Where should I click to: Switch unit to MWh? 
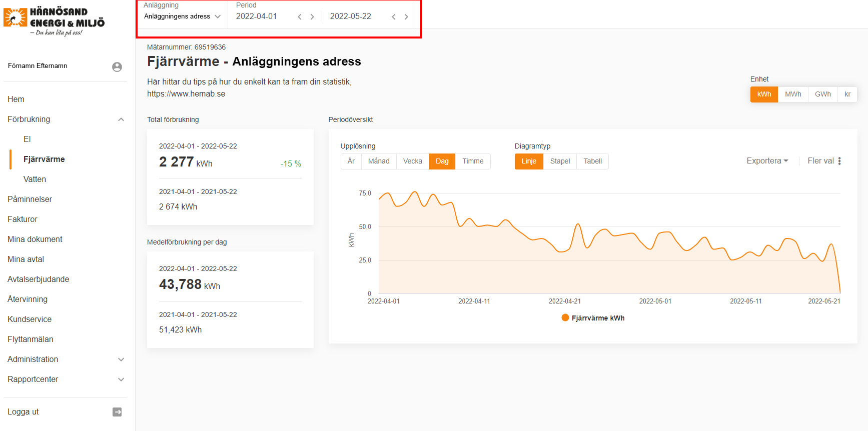tap(792, 94)
